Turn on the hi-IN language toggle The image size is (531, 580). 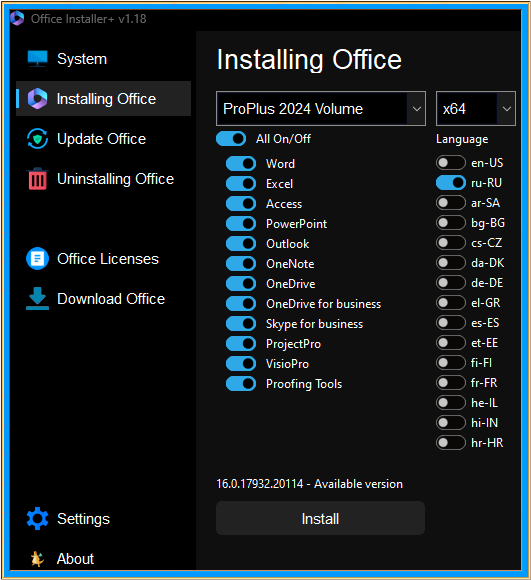coord(451,422)
